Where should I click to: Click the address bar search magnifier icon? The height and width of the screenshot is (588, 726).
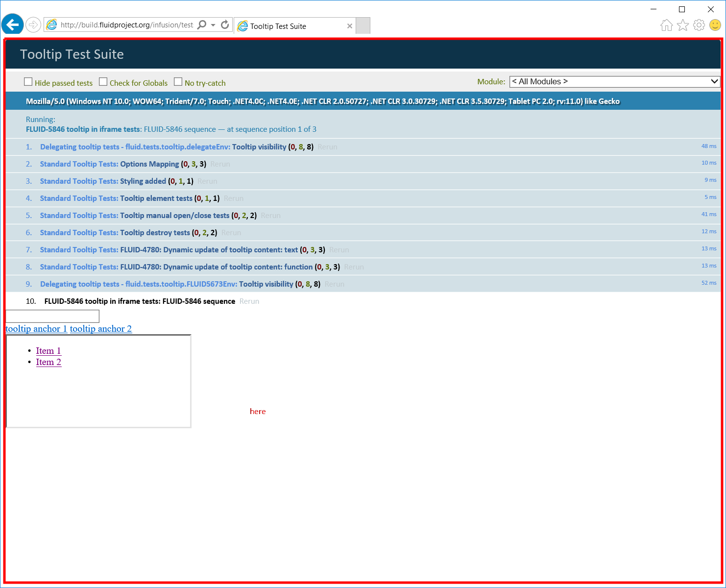(202, 24)
